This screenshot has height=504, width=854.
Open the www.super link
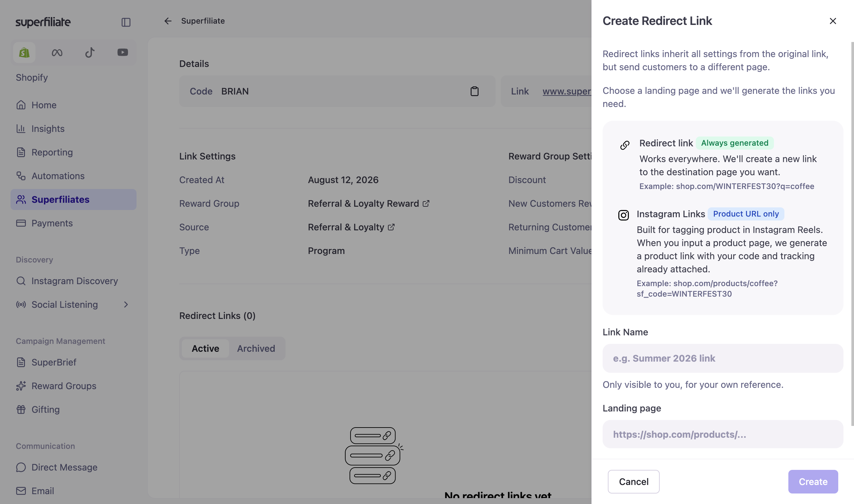coord(567,91)
